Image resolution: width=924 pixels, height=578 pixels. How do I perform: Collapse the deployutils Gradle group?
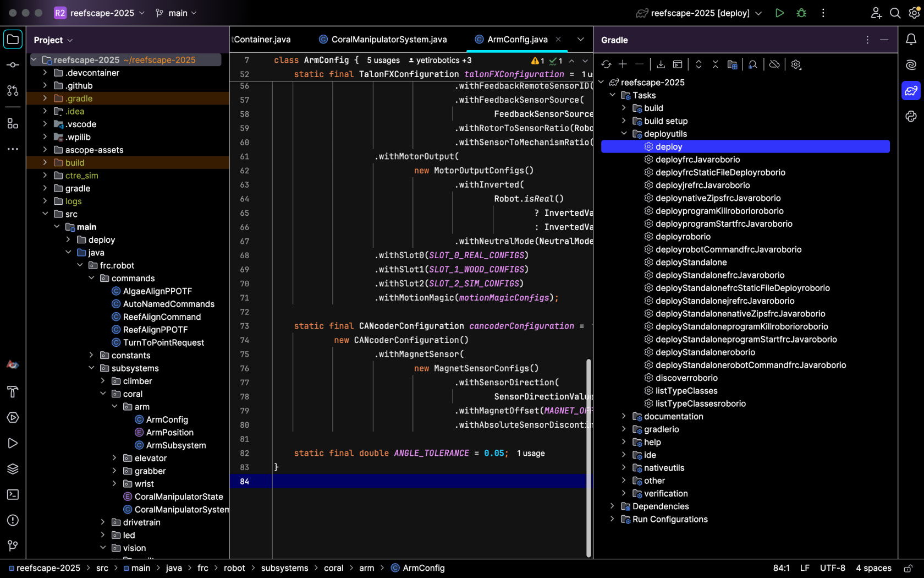coord(624,134)
